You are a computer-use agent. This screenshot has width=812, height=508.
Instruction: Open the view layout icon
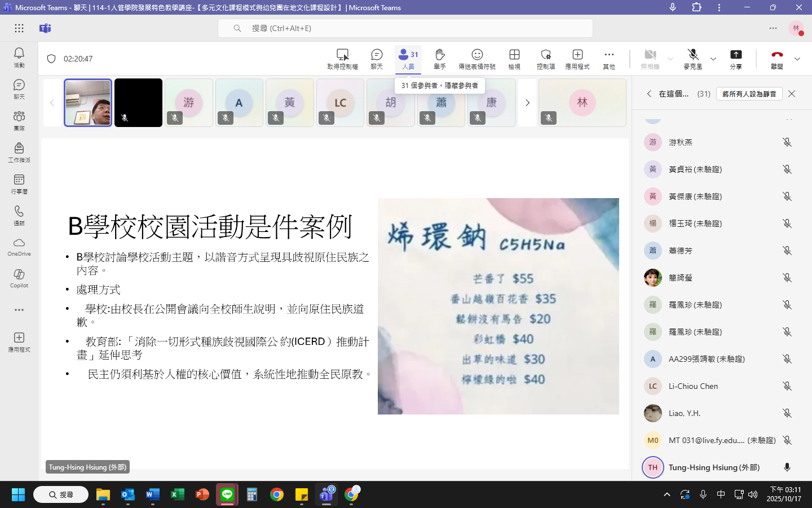click(x=514, y=55)
